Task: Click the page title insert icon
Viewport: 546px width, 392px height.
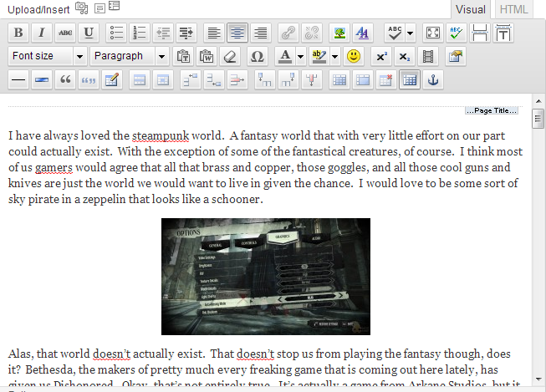Action: point(503,33)
